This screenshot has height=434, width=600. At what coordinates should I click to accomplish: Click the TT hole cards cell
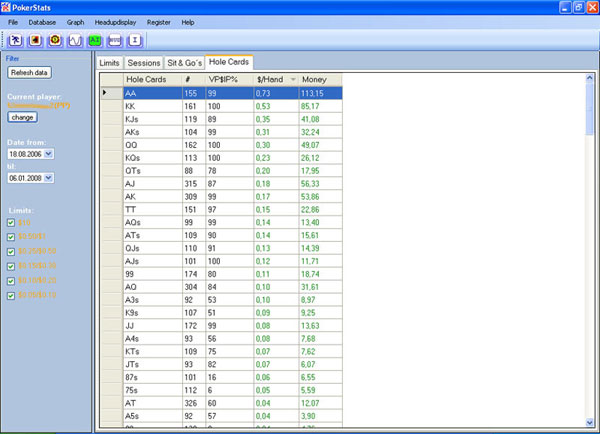point(153,210)
